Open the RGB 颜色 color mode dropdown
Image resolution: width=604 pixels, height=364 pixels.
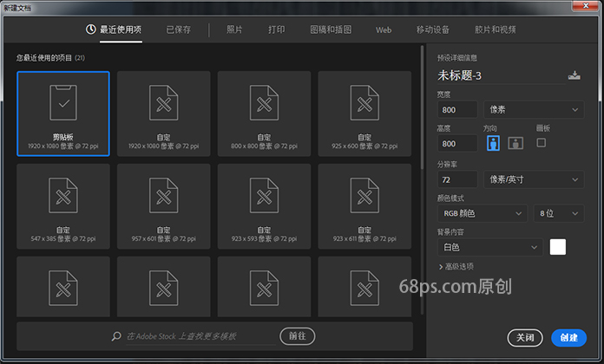[482, 213]
